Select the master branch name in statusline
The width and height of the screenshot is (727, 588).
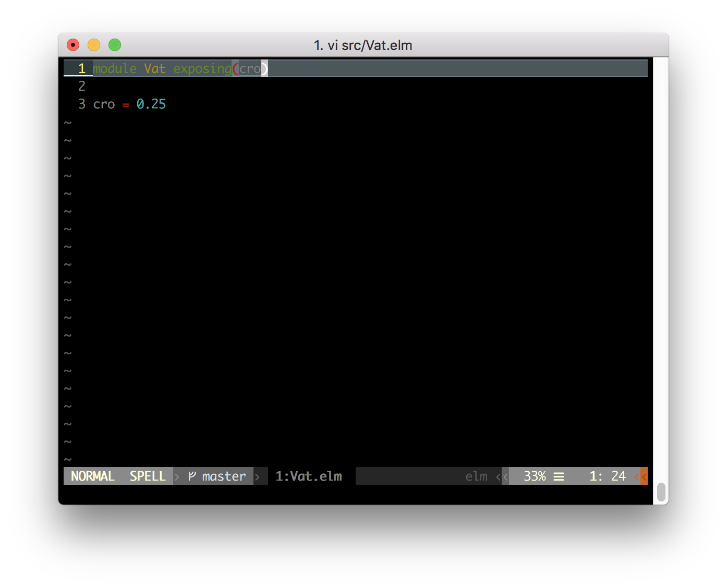(x=224, y=476)
